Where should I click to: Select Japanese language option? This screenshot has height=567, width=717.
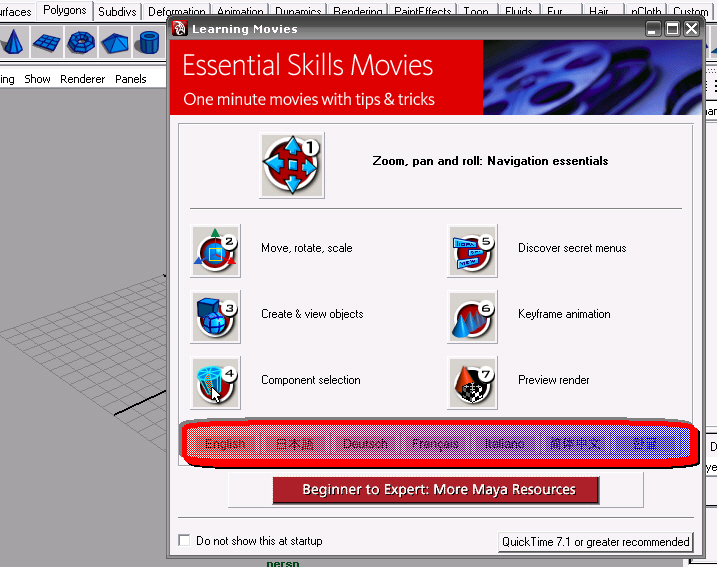coord(295,444)
